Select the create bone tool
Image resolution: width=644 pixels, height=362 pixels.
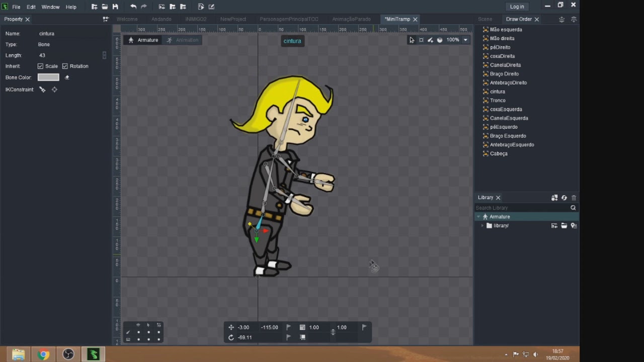pyautogui.click(x=430, y=40)
